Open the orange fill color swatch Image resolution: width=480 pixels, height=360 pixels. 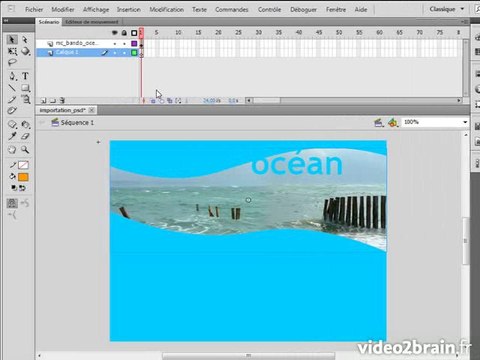point(23,177)
